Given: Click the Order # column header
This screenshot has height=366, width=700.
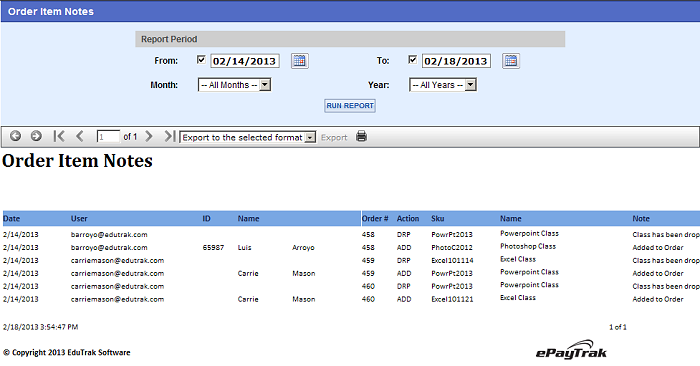Looking at the screenshot, I should pyautogui.click(x=375, y=219).
